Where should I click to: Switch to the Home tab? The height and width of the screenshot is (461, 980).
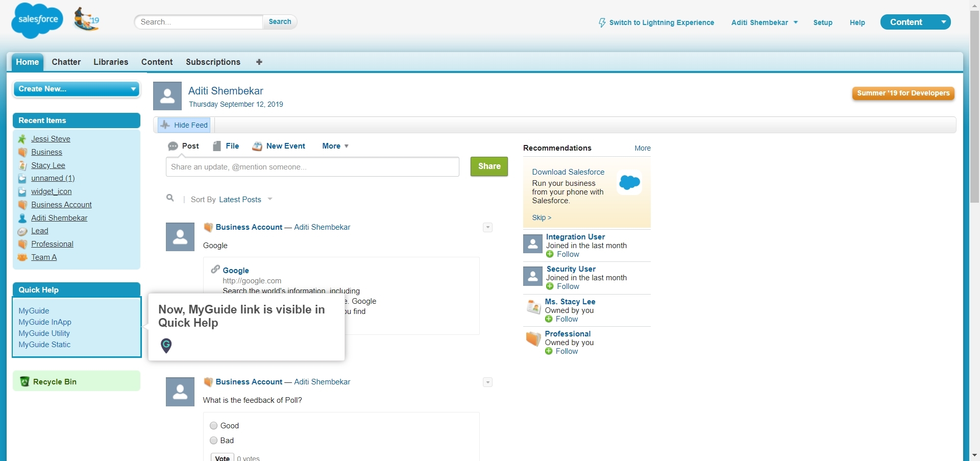point(28,62)
